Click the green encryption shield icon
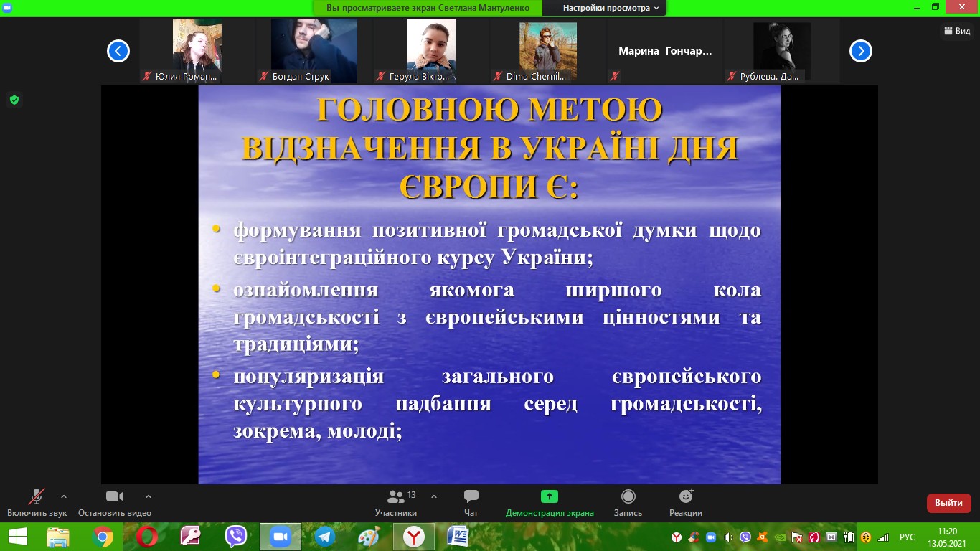The width and height of the screenshot is (980, 551). 14,100
